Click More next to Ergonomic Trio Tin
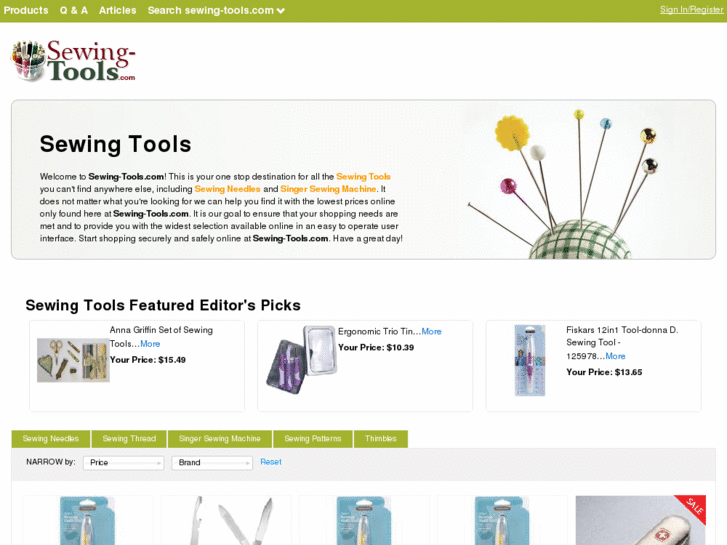 [x=431, y=332]
